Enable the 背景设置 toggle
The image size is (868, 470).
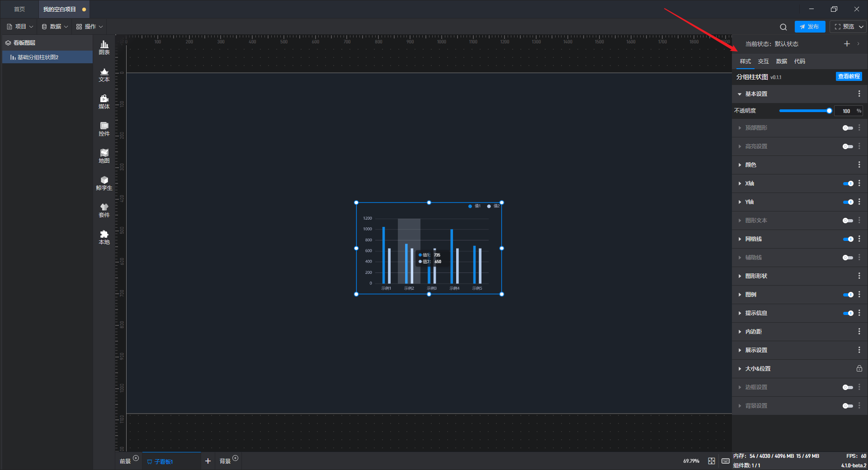tap(848, 406)
